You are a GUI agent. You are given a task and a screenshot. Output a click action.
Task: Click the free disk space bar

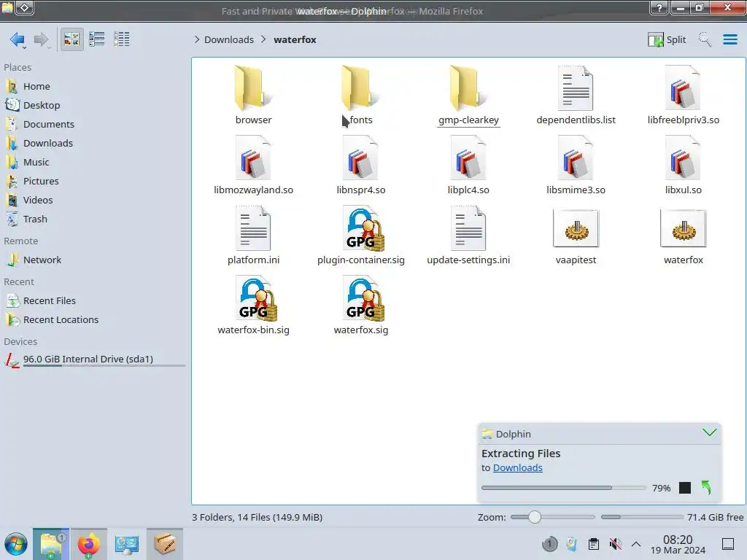642,517
